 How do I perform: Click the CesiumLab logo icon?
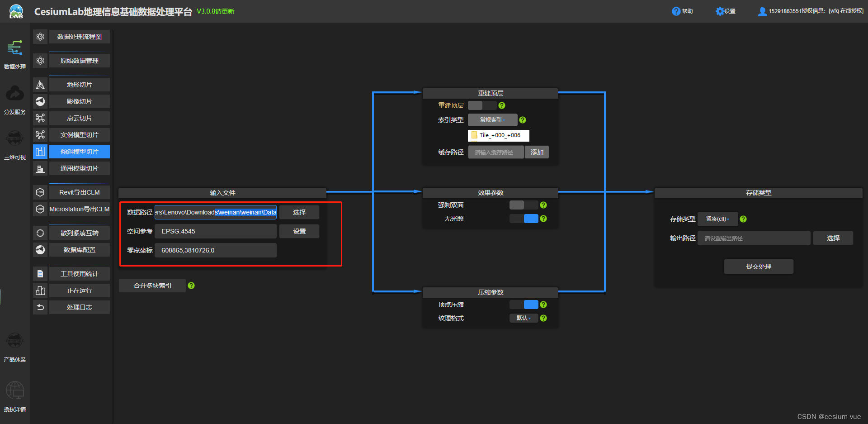(x=16, y=11)
